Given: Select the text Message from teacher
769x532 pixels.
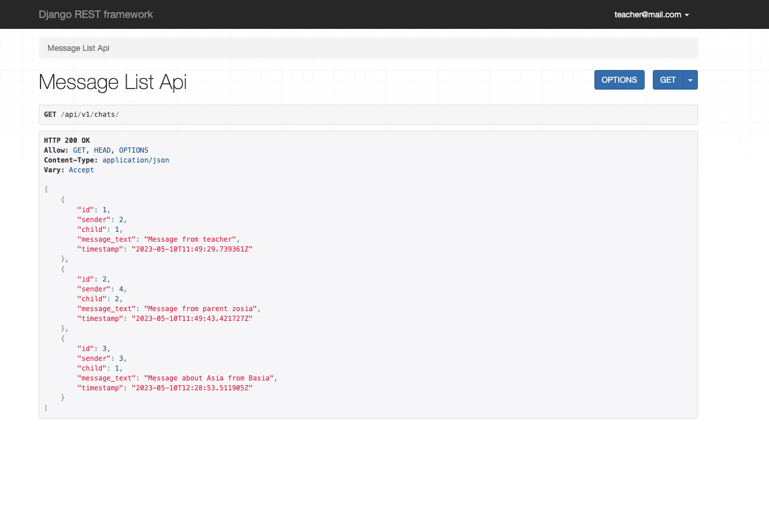Looking at the screenshot, I should [191, 239].
